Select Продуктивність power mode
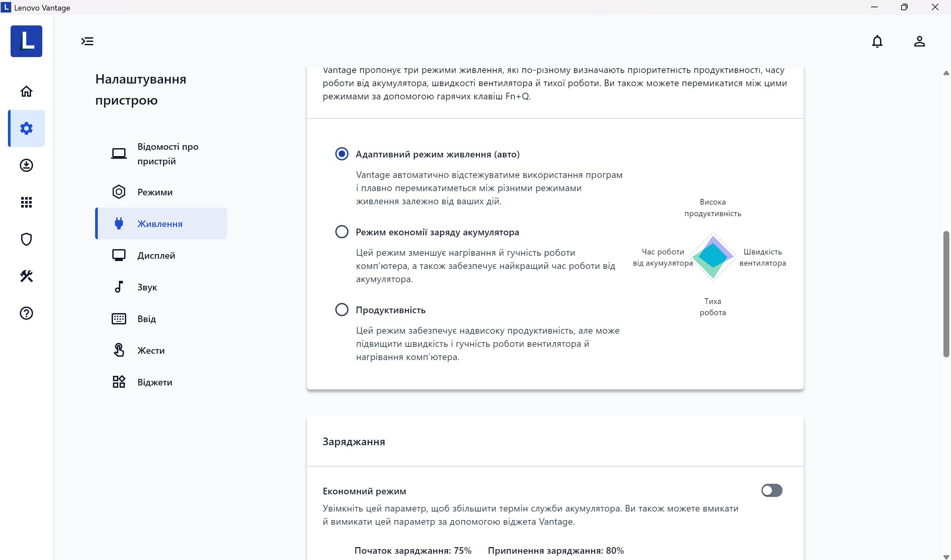This screenshot has height=560, width=951. point(341,310)
